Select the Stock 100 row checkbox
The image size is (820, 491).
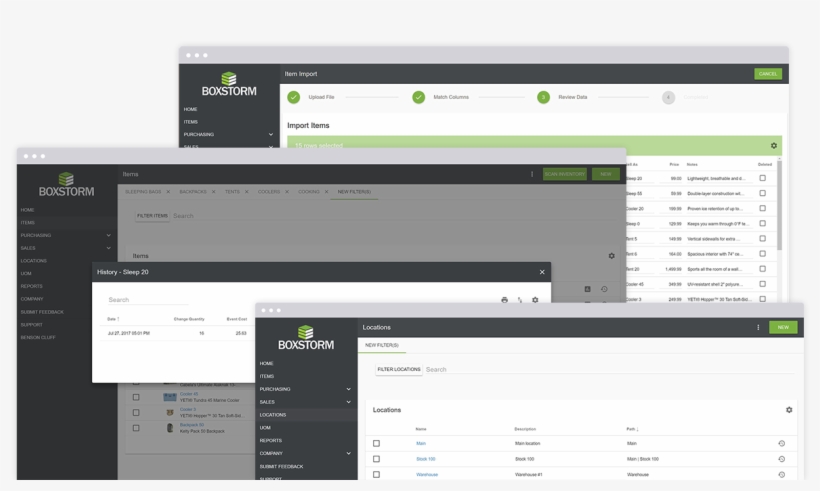377,459
